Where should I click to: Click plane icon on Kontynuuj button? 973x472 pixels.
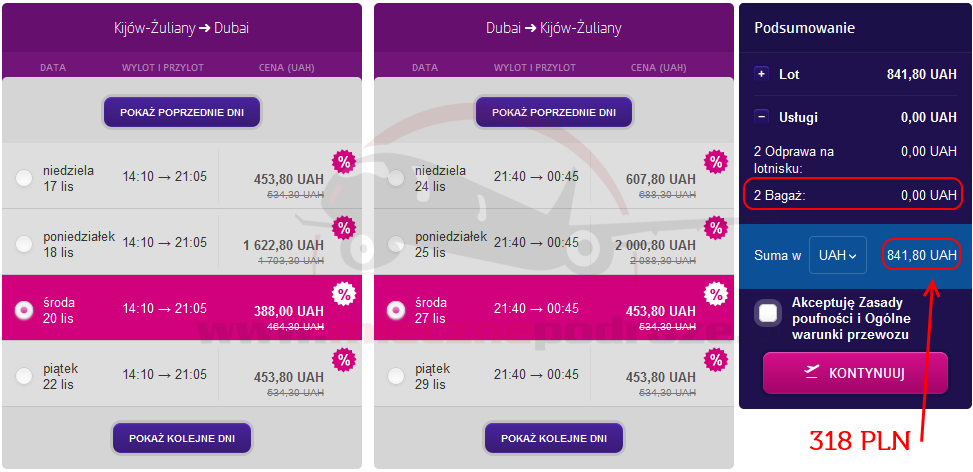tap(811, 372)
